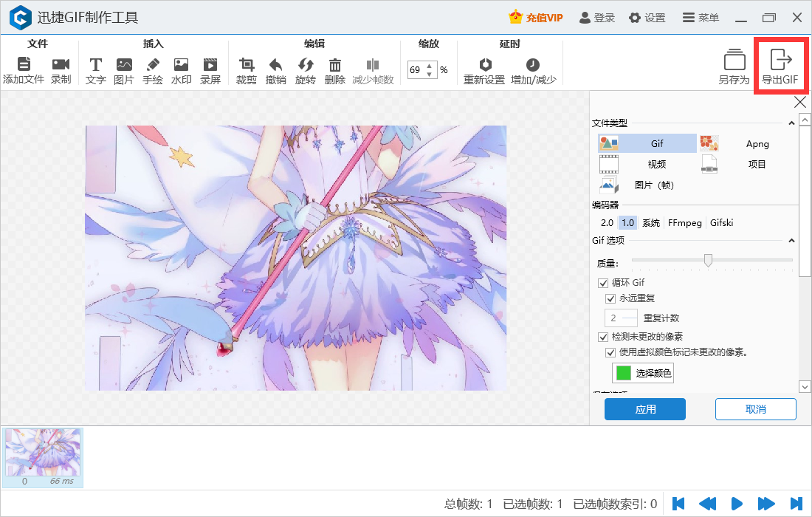This screenshot has height=517, width=812.
Task: Open 选择颜色 green color picker
Action: click(x=643, y=373)
